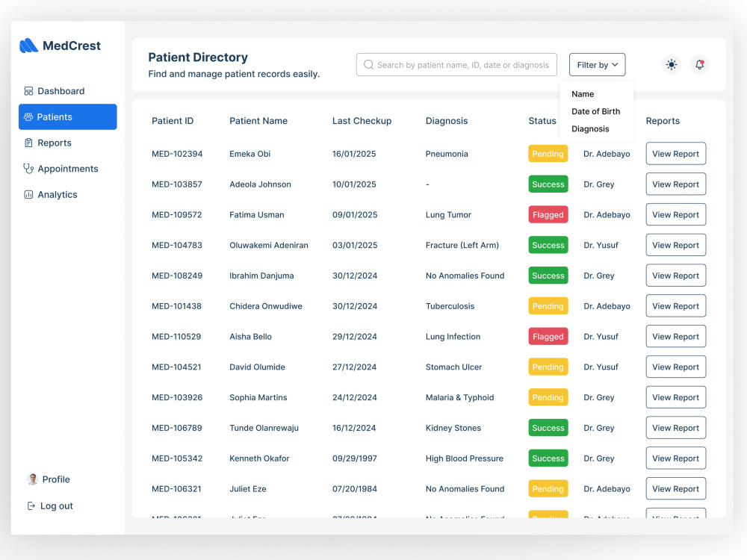Image resolution: width=747 pixels, height=560 pixels.
Task: Click the diagnosis Kidney Stones
Action: 453,428
